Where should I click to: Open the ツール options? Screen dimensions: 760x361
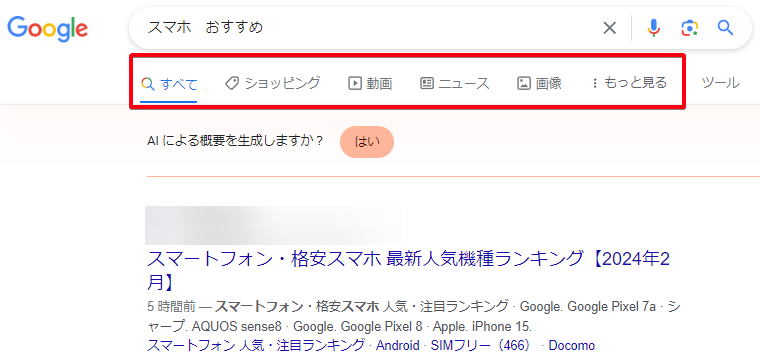pyautogui.click(x=720, y=83)
